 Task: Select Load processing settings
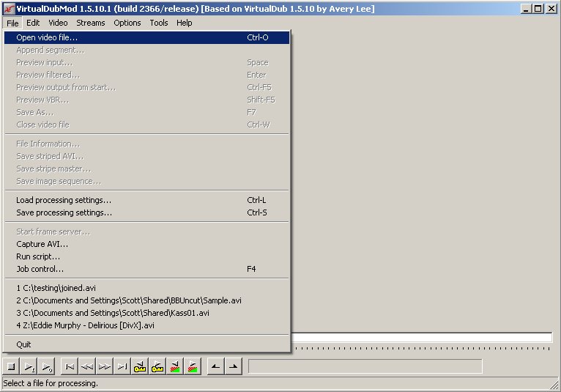click(x=146, y=200)
